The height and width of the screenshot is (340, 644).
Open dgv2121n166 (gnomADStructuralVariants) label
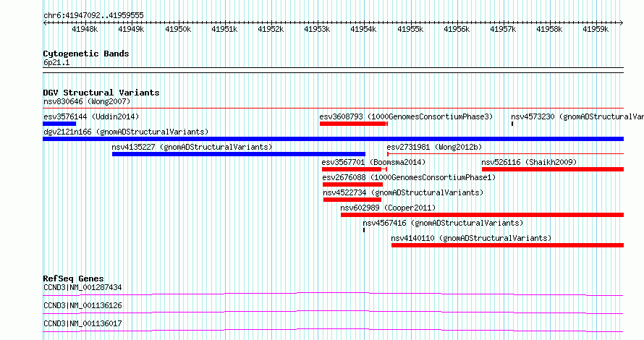tap(126, 132)
